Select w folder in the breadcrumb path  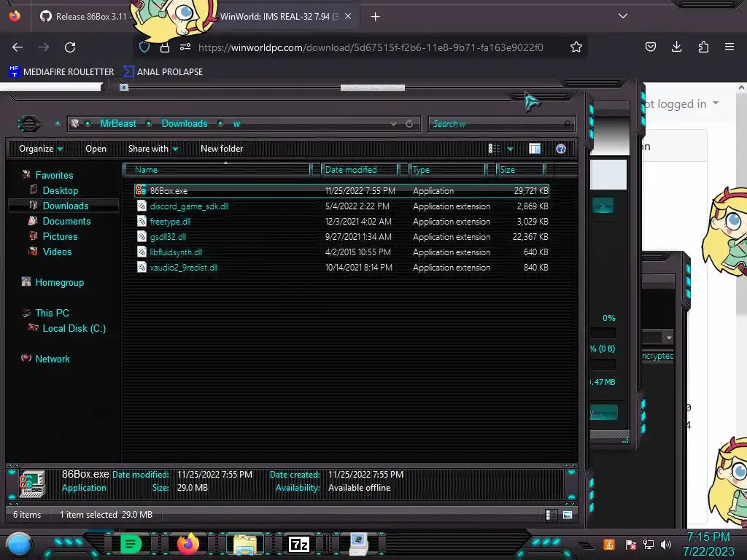point(236,124)
